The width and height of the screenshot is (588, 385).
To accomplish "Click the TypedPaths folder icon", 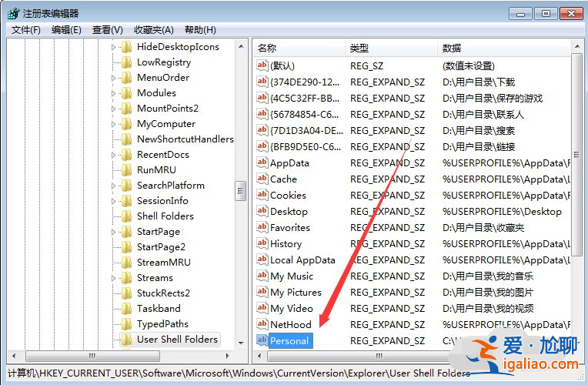I will coord(127,324).
